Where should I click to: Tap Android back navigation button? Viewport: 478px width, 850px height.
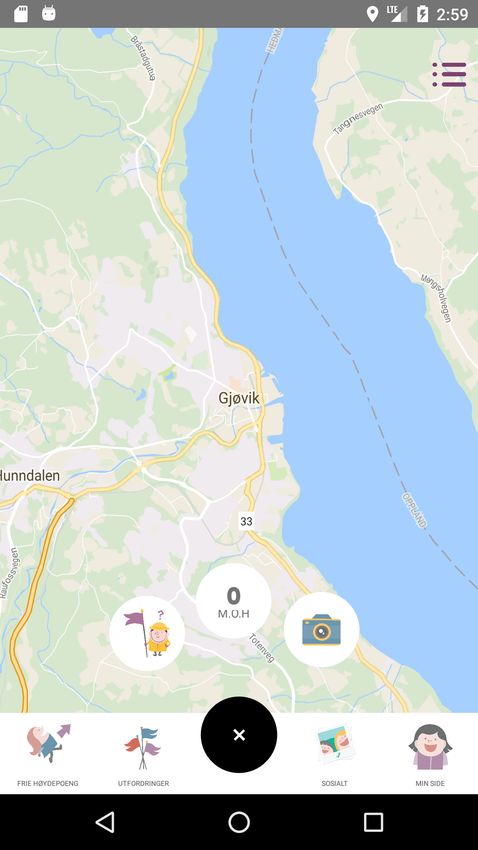click(105, 822)
